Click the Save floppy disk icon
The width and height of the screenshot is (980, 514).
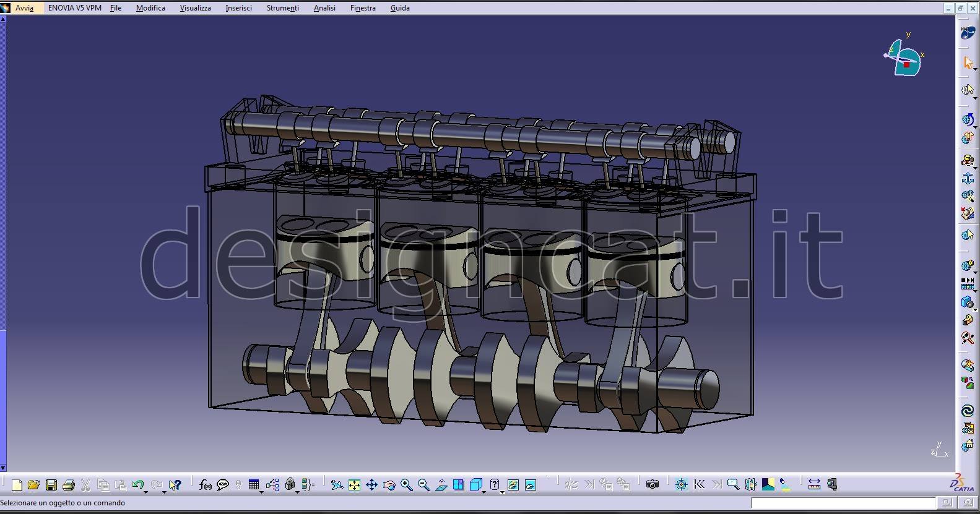tap(51, 485)
